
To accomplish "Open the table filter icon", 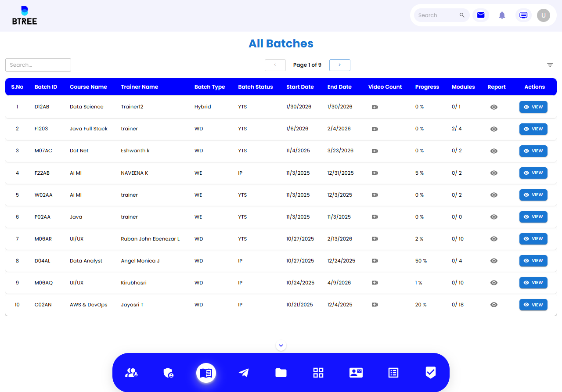I will 550,65.
